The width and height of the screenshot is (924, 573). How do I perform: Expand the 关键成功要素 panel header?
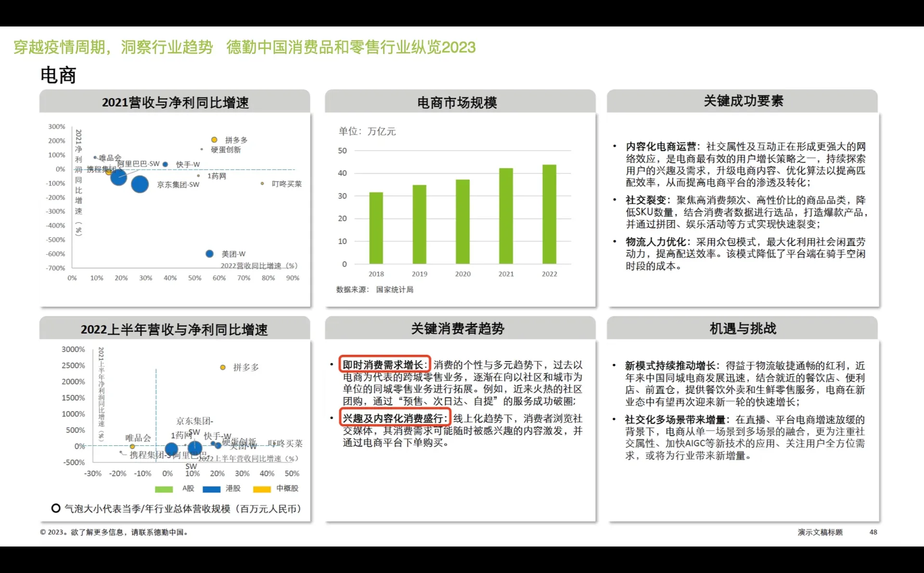tap(744, 101)
